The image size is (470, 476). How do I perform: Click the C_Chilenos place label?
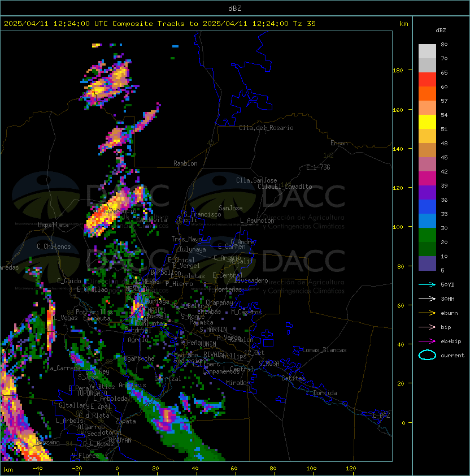(54, 246)
